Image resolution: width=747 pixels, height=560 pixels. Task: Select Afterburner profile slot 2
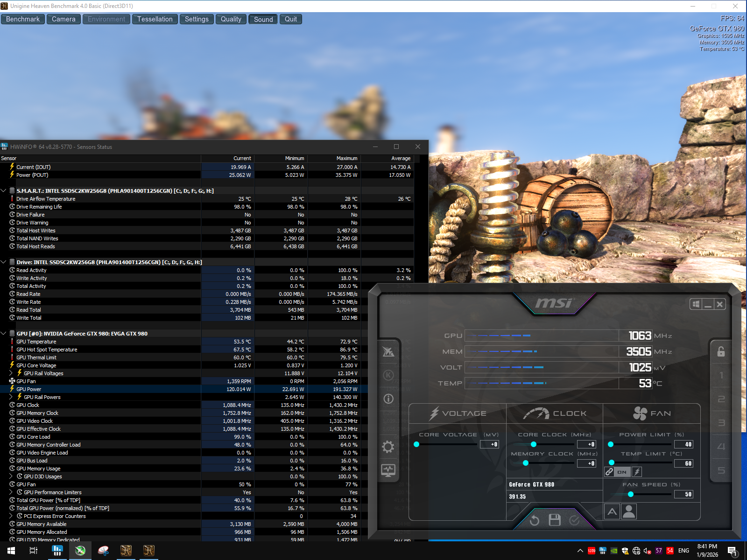pyautogui.click(x=721, y=399)
